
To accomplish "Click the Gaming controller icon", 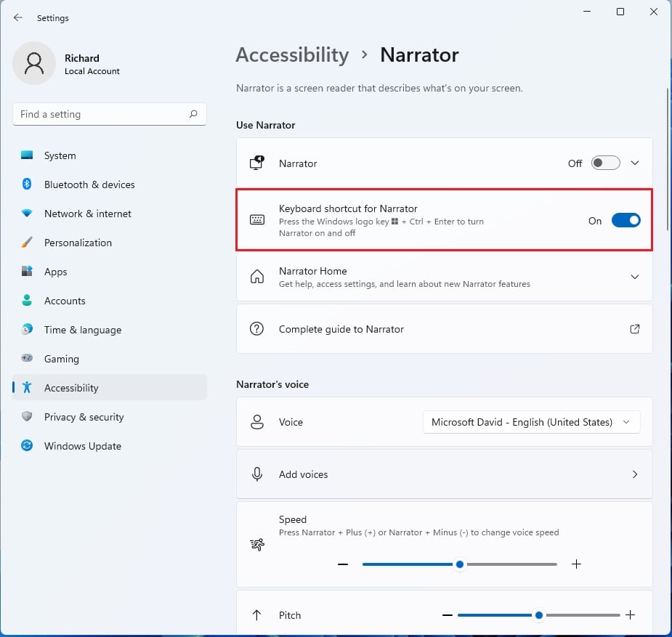I will [x=27, y=358].
